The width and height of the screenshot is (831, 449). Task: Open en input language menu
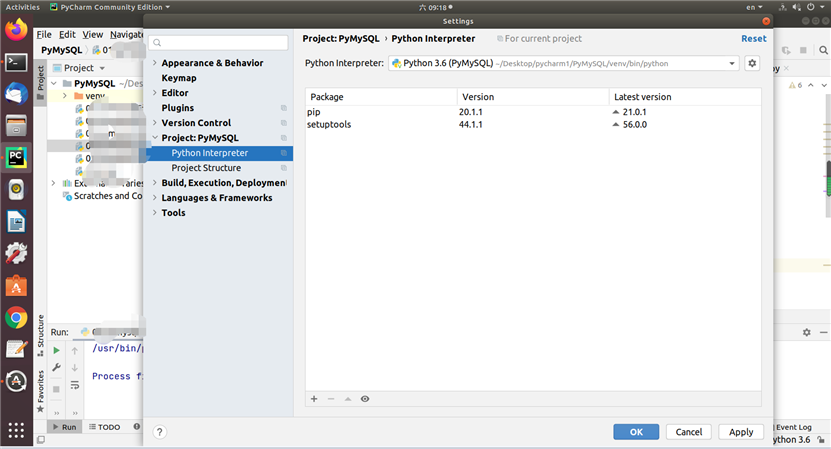(754, 7)
